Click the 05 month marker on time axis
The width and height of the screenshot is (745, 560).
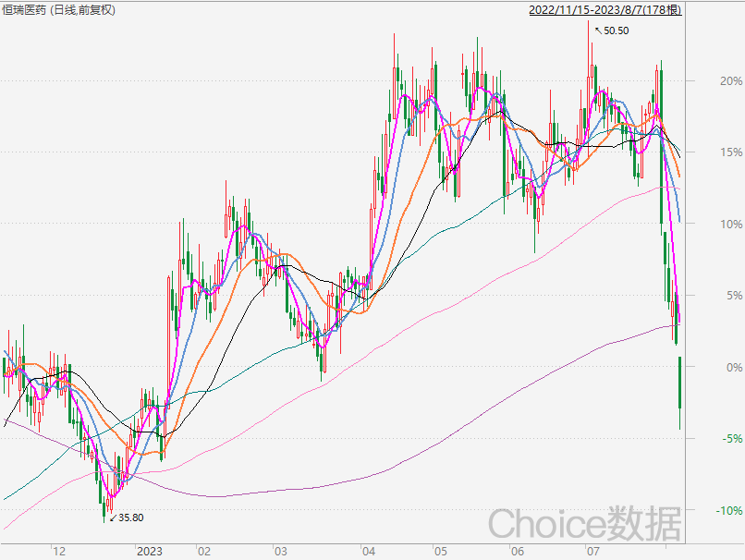click(441, 552)
